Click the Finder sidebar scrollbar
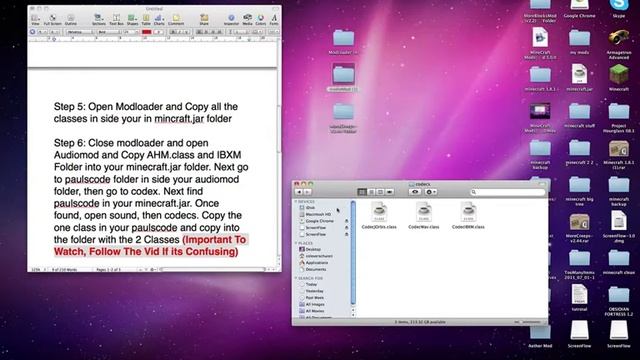 pos(353,253)
